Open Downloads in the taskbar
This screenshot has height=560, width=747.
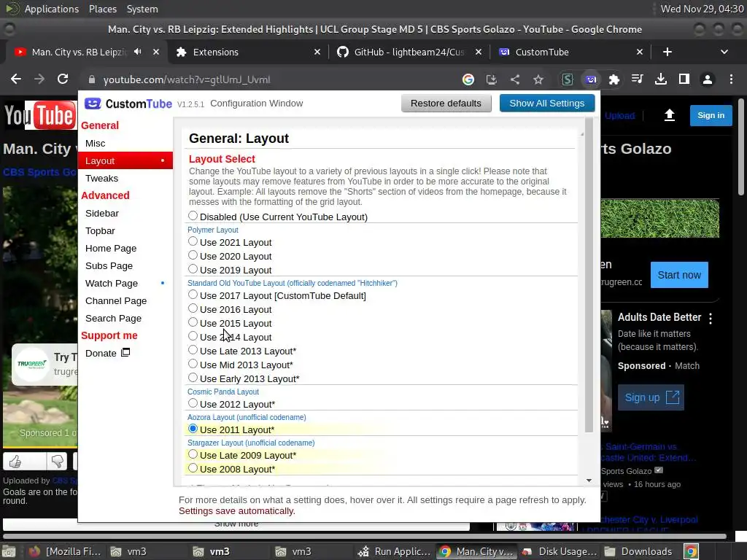(638, 551)
